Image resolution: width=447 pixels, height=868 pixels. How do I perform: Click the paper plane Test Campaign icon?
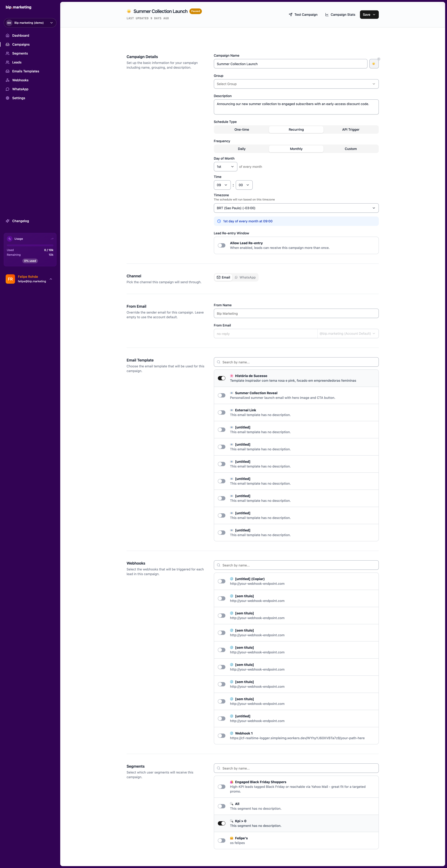coord(290,14)
